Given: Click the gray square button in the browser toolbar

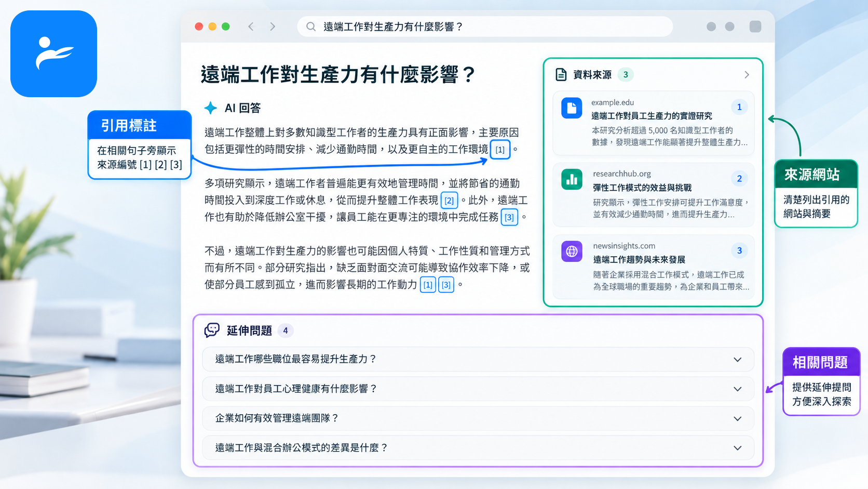Looking at the screenshot, I should tap(755, 27).
